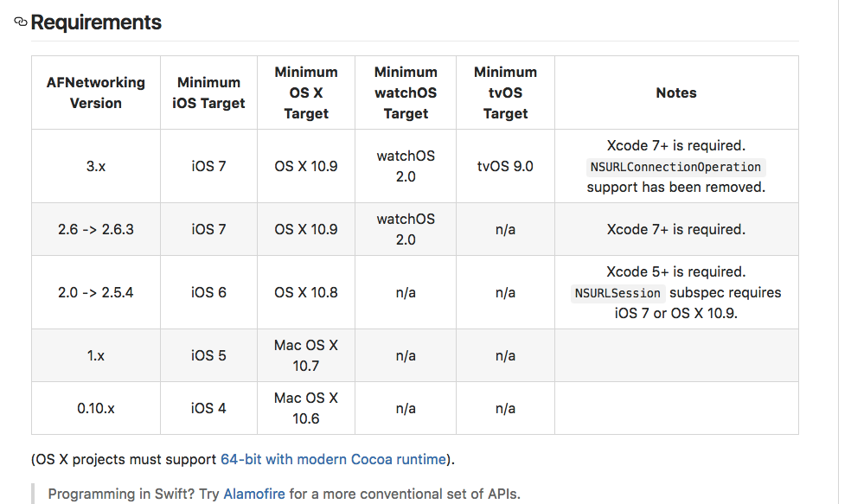Select the iOS 4 cell
The image size is (851, 504).
pos(208,408)
